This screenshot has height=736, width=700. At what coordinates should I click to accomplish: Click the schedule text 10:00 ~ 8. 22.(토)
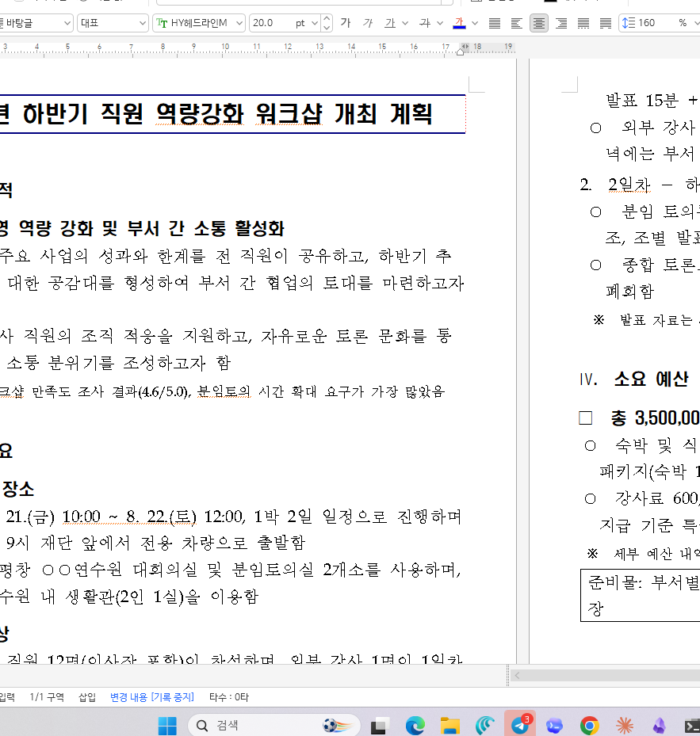(x=129, y=517)
